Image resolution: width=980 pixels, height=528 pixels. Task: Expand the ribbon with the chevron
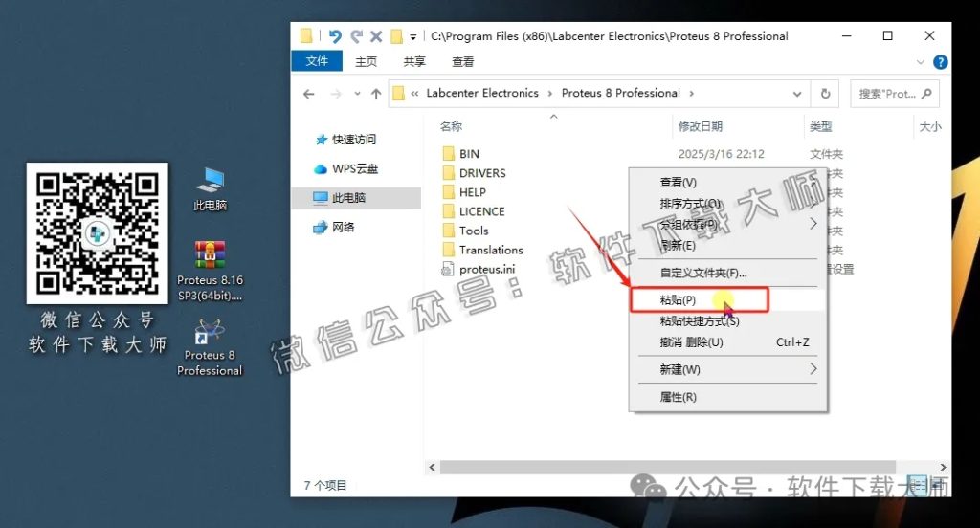click(920, 62)
